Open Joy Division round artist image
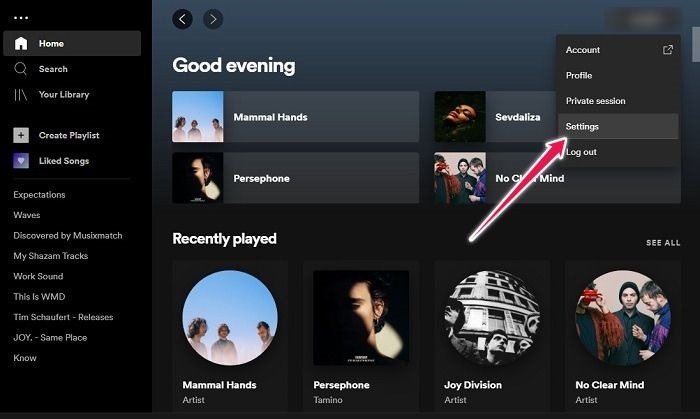Viewport: 700px width, 419px height. [492, 318]
